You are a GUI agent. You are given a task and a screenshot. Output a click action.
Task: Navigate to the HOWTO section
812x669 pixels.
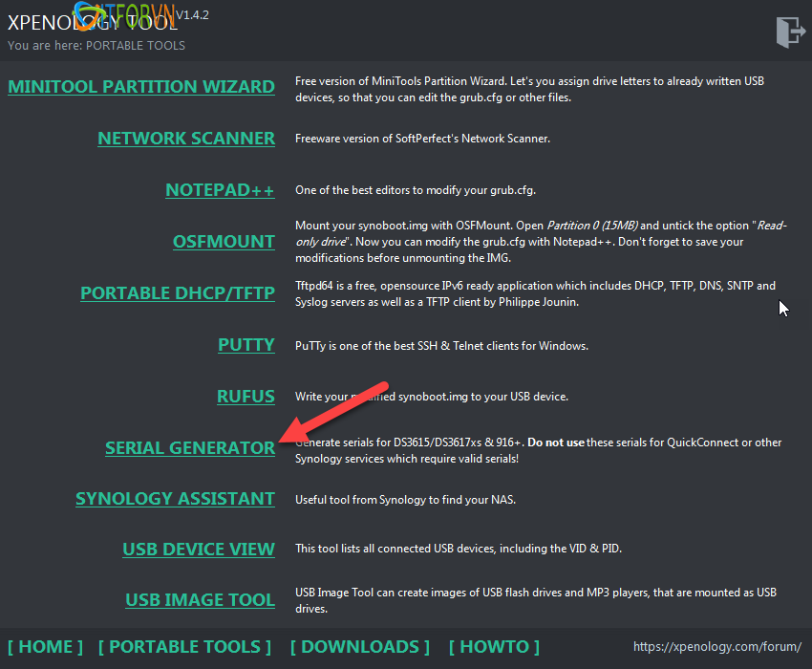pos(494,647)
